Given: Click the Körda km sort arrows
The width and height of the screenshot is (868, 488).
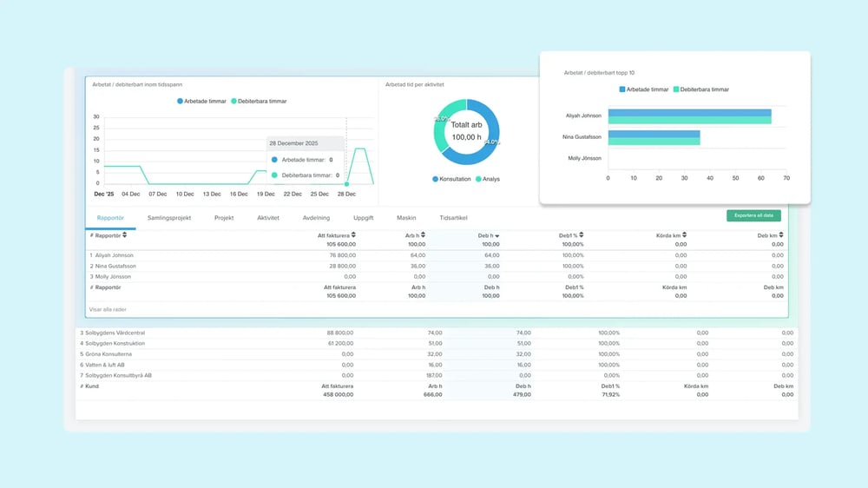Looking at the screenshot, I should (x=685, y=235).
